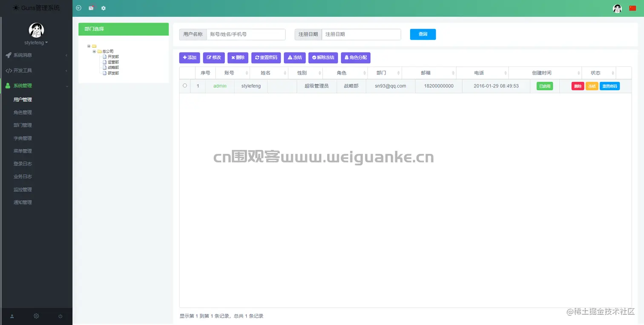
Task: Select the radio button for admin row
Action: click(185, 86)
